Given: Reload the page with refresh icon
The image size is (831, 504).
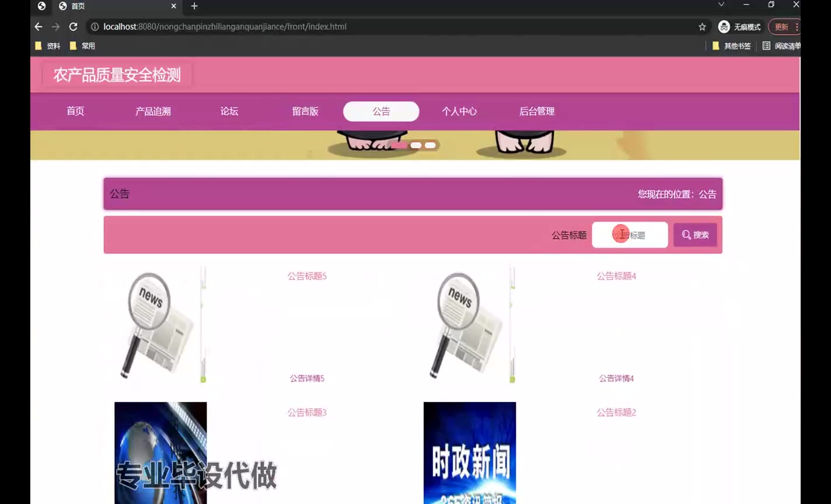Looking at the screenshot, I should point(73,27).
